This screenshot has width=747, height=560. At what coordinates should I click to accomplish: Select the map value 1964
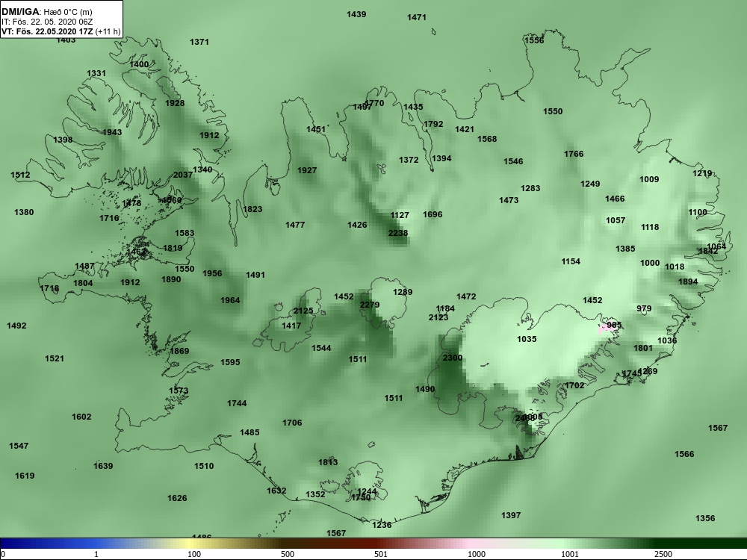click(x=230, y=300)
